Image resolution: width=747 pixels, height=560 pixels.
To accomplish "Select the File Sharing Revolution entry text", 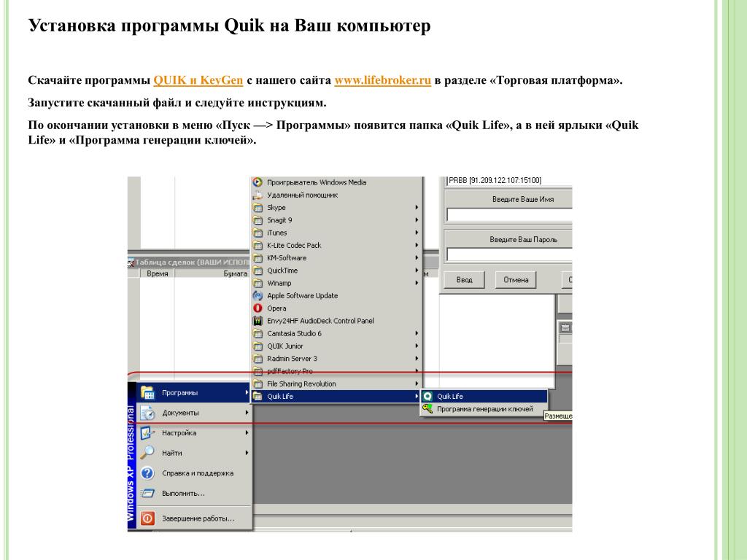I will pos(301,384).
